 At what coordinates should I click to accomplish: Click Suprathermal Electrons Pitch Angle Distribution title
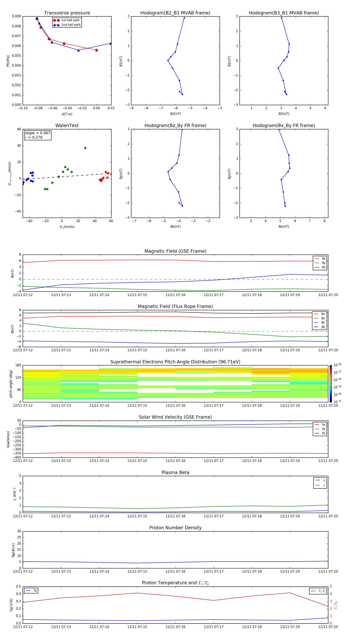(x=175, y=362)
